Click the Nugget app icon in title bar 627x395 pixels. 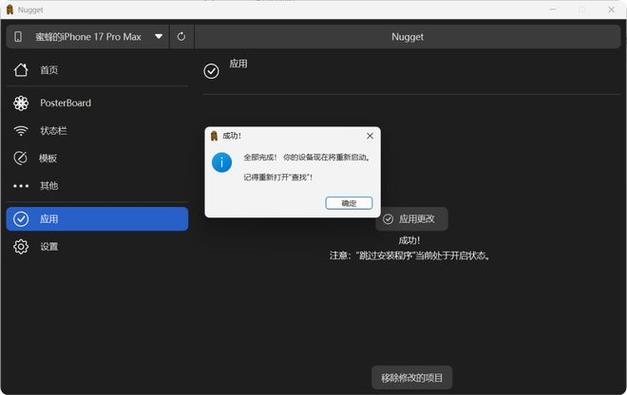[x=10, y=10]
